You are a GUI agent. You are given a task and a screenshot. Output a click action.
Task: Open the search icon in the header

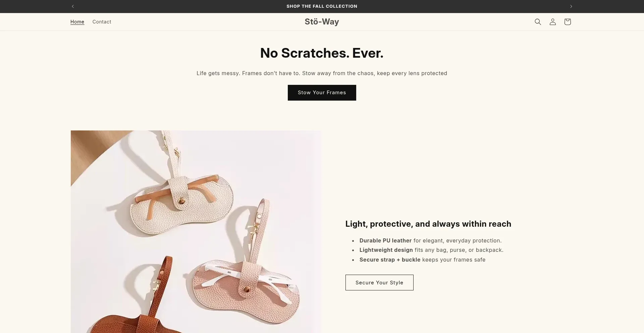tap(538, 22)
